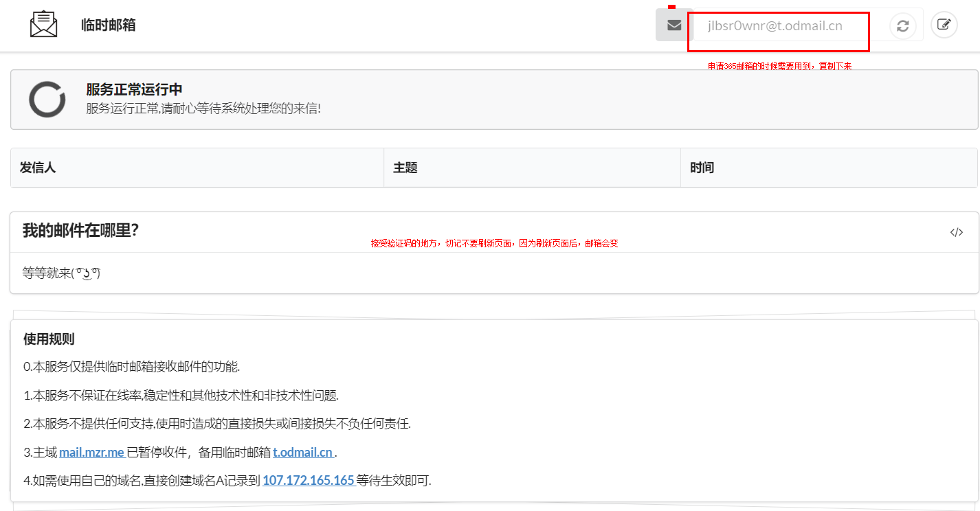980x511 pixels.
Task: Click the red verification-code warning note
Action: pos(494,243)
